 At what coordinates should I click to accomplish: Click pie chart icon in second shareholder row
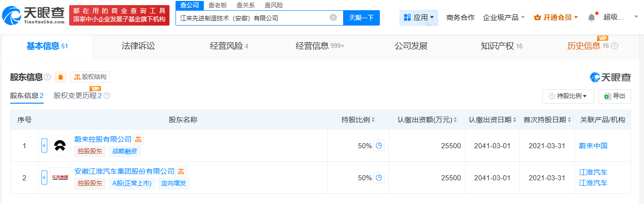tap(379, 178)
